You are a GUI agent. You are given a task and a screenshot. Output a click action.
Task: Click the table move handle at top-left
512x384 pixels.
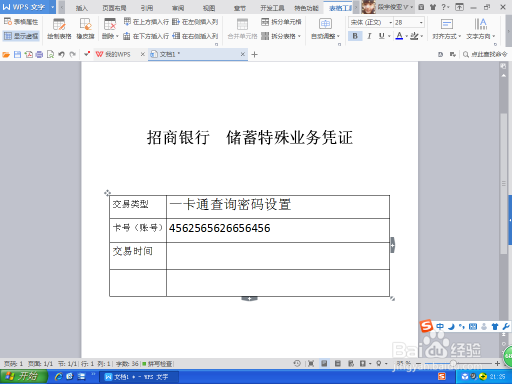point(107,193)
